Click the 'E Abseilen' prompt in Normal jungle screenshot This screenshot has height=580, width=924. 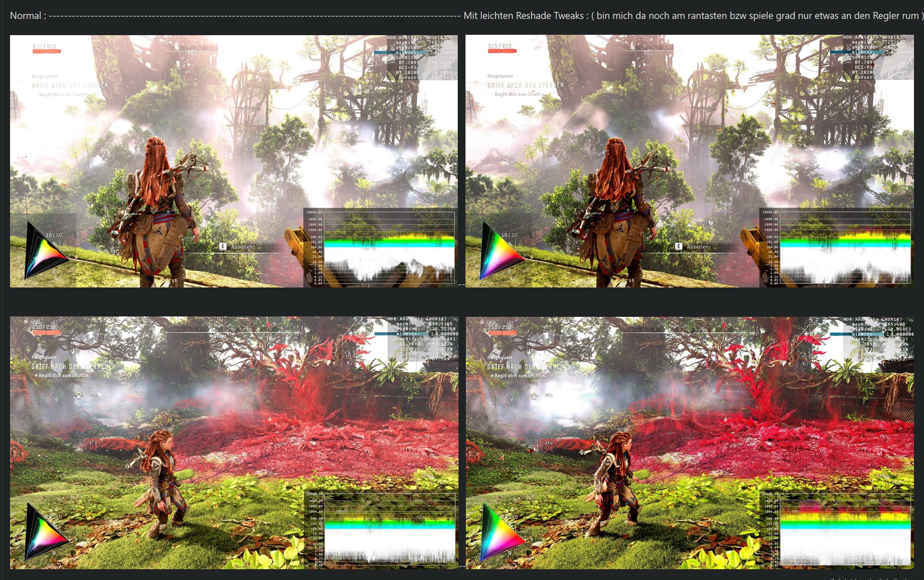(x=236, y=247)
